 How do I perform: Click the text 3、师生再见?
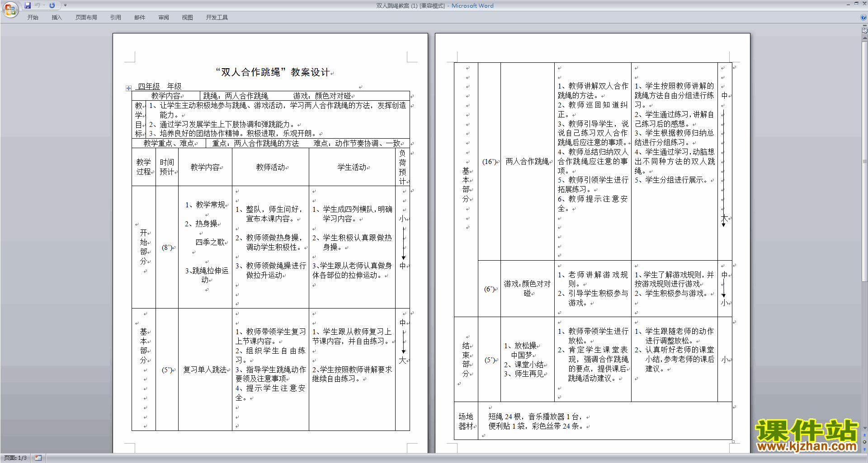524,374
